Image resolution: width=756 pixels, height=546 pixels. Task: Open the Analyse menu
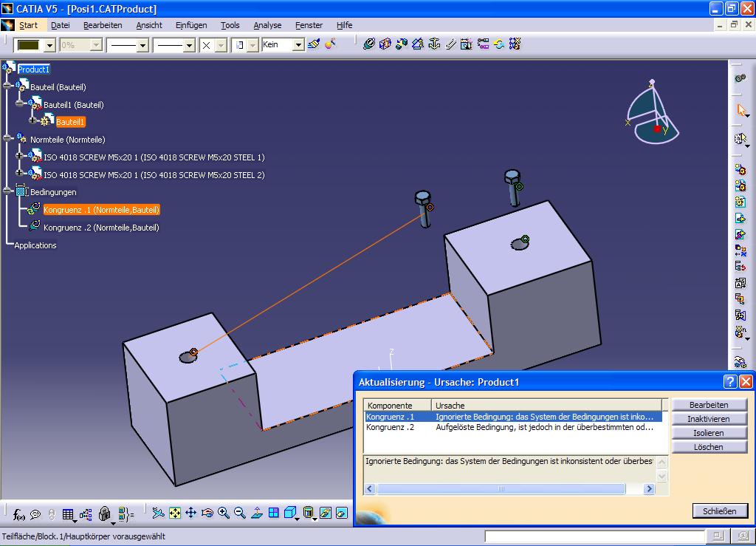267,25
